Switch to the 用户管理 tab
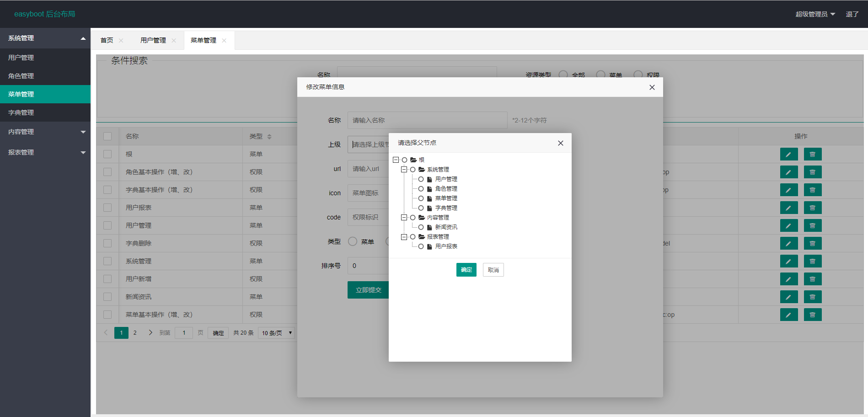This screenshot has height=417, width=868. tap(153, 40)
